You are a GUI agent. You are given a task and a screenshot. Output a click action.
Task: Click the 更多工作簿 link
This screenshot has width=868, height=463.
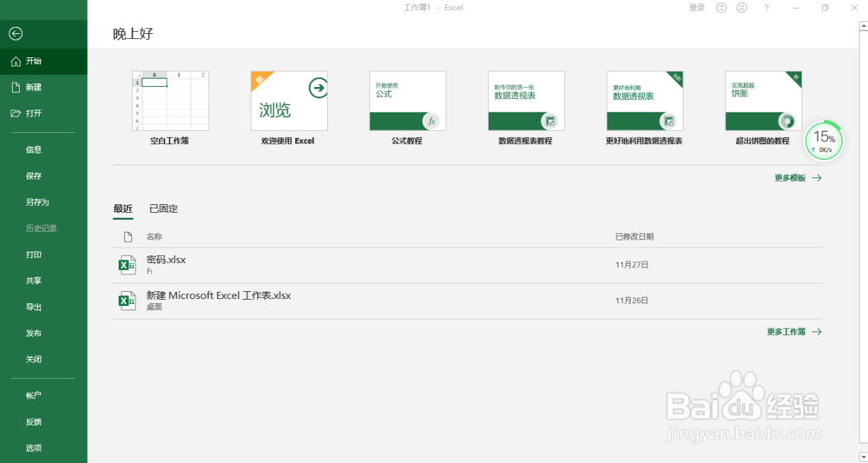[x=794, y=332]
